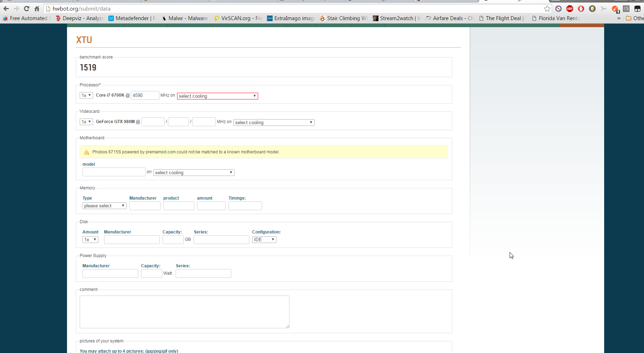Open the disk Amount 1x dropdown

(90, 239)
